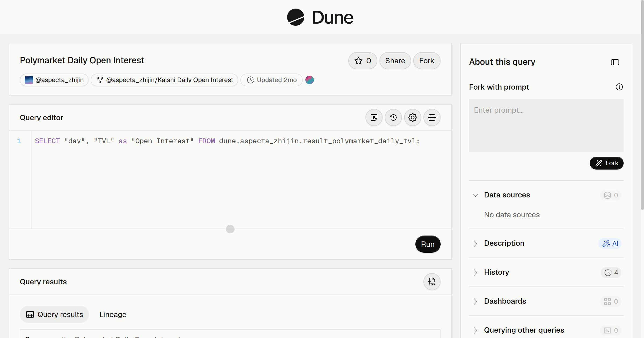Image resolution: width=644 pixels, height=338 pixels.
Task: Click the black Fork button under the prompt
Action: pos(606,163)
